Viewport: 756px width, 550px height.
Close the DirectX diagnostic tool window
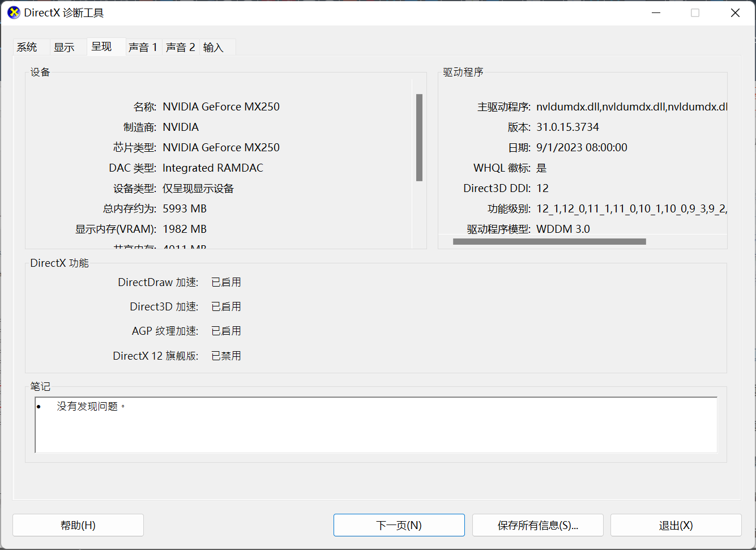(x=735, y=12)
